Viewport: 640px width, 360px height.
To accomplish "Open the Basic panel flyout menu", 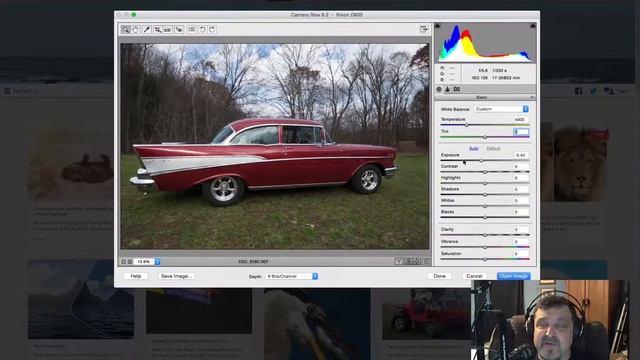I will 532,97.
